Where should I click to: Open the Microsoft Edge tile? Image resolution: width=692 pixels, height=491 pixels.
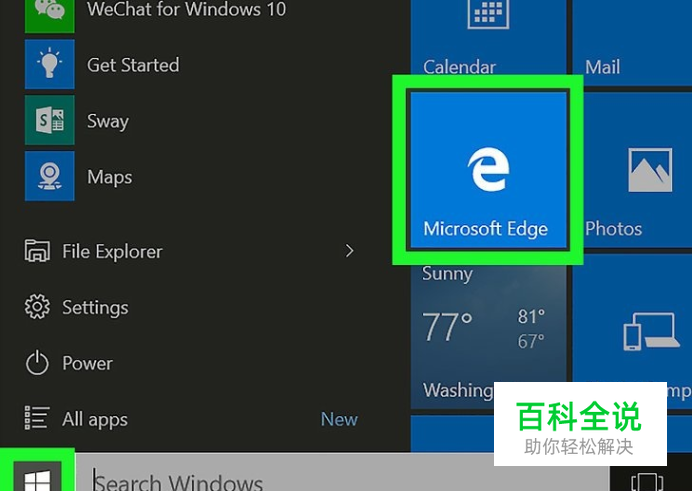488,170
